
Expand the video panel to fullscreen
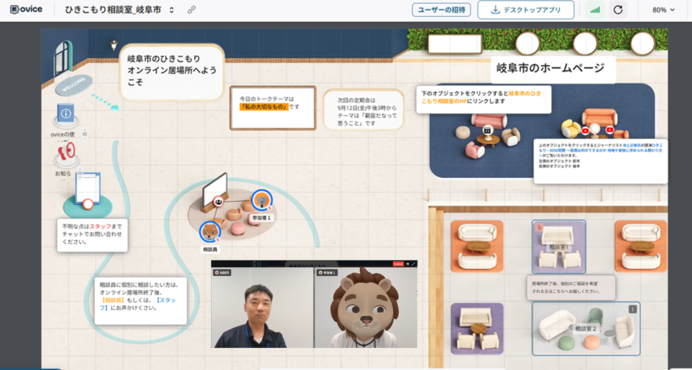pos(414,264)
